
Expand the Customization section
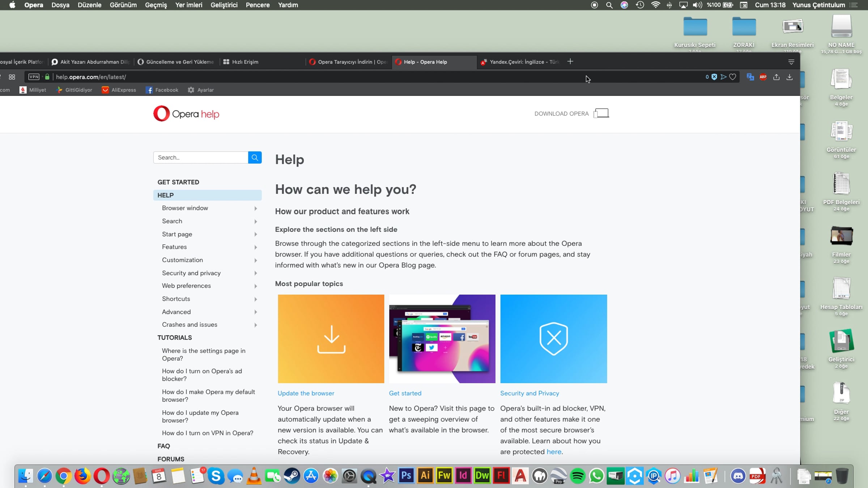tap(255, 260)
